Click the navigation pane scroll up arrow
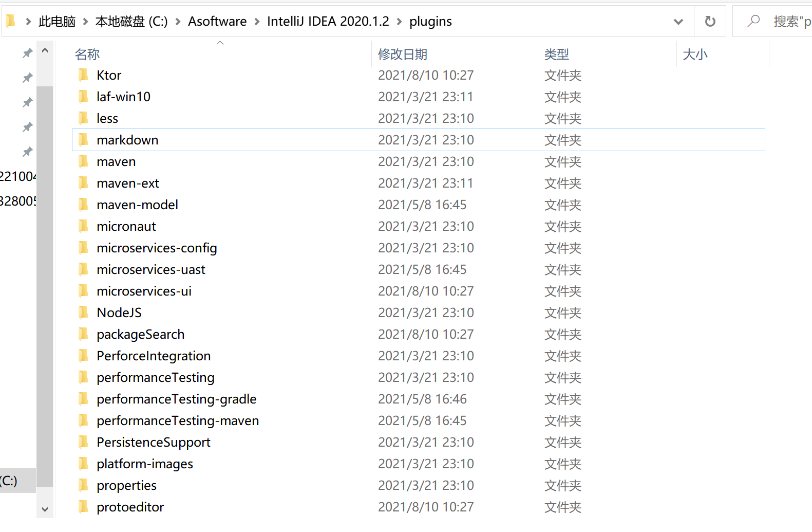This screenshot has height=532, width=812. point(45,50)
